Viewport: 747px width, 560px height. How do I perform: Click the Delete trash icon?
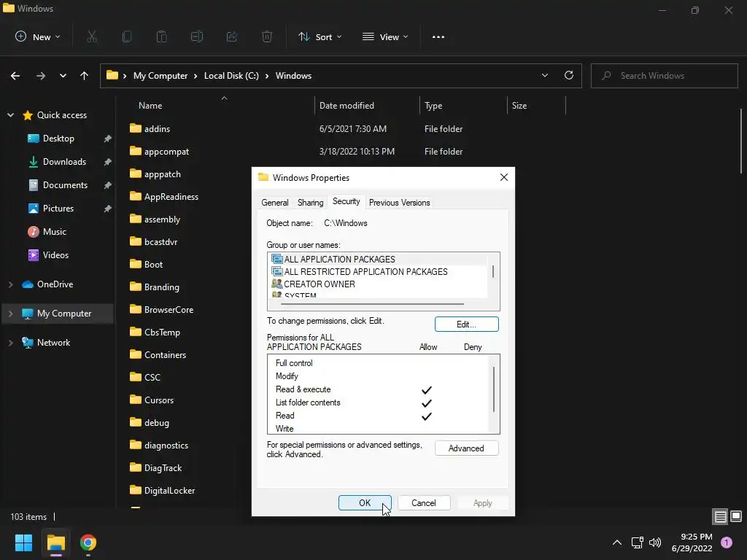point(267,36)
